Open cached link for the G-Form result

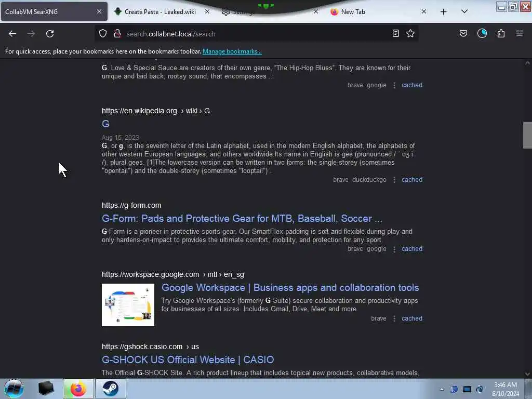tap(412, 249)
